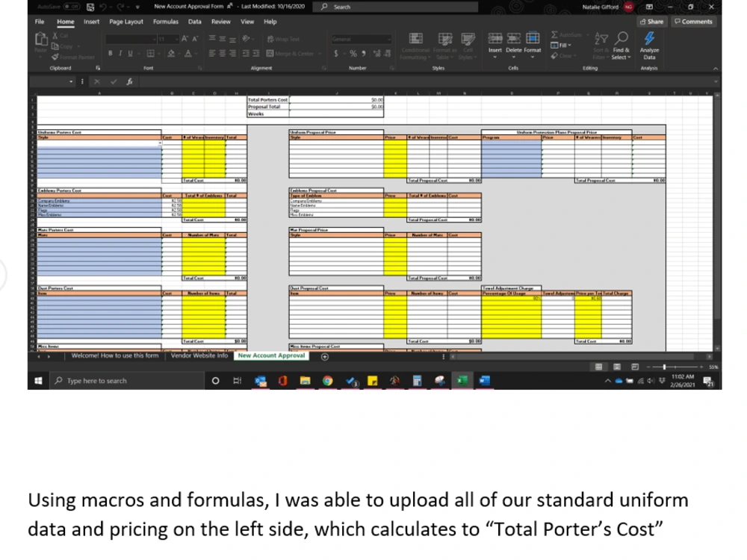Open the font size dropdown
The height and width of the screenshot is (560, 747).
tap(176, 39)
